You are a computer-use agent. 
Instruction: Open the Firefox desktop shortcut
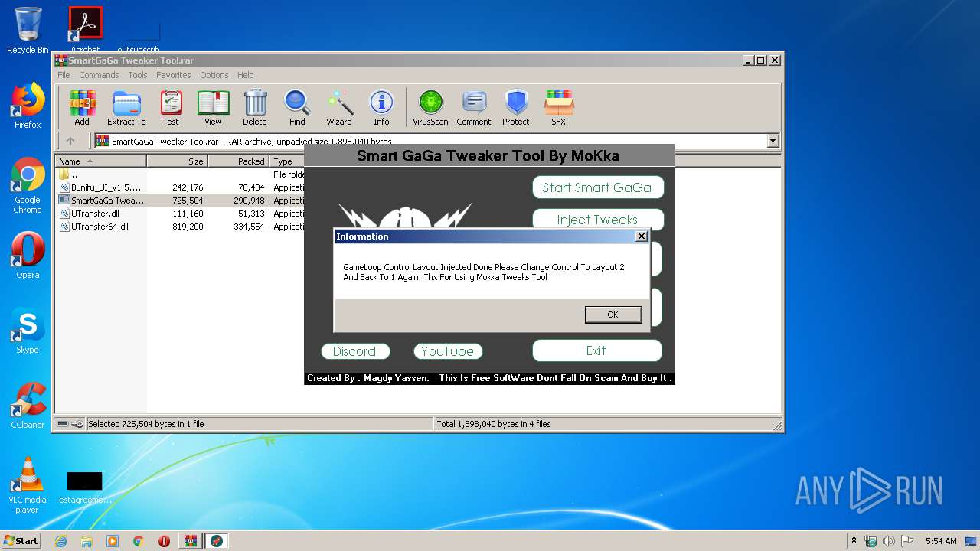pos(28,106)
